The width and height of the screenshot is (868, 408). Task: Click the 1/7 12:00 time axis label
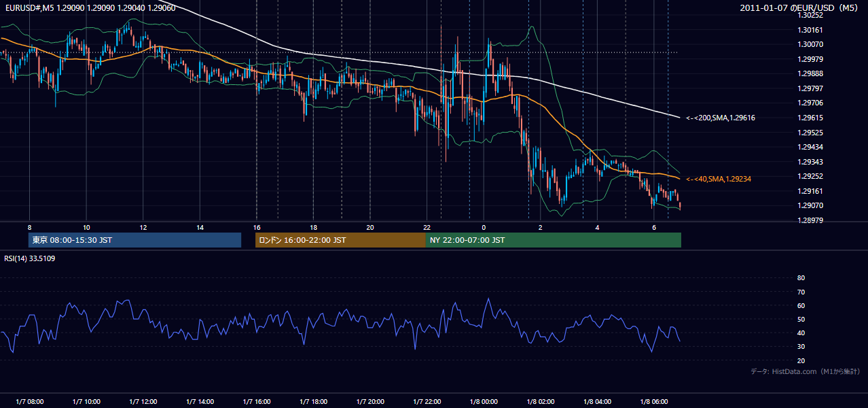point(143,402)
